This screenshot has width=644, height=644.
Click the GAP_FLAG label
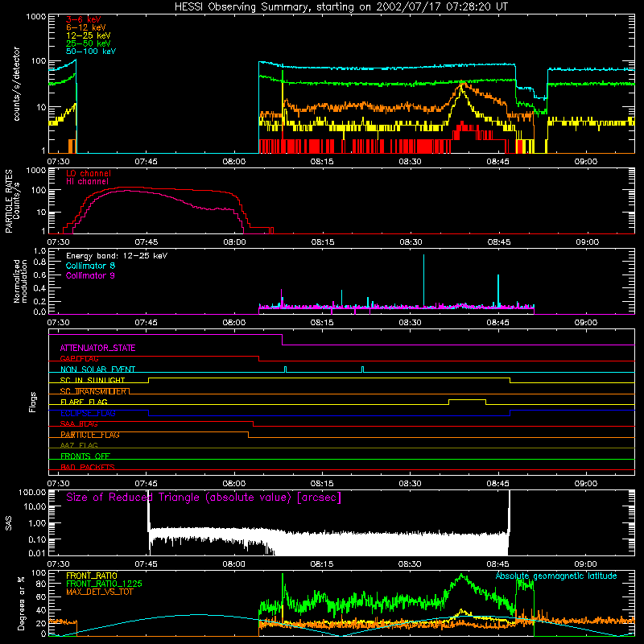tap(79, 358)
